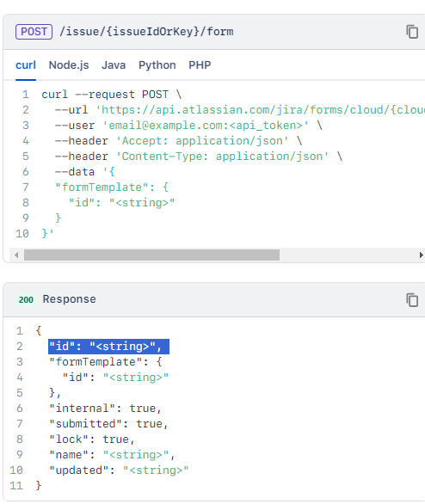Copy the 200 Response JSON
The image size is (425, 504).
point(412,300)
